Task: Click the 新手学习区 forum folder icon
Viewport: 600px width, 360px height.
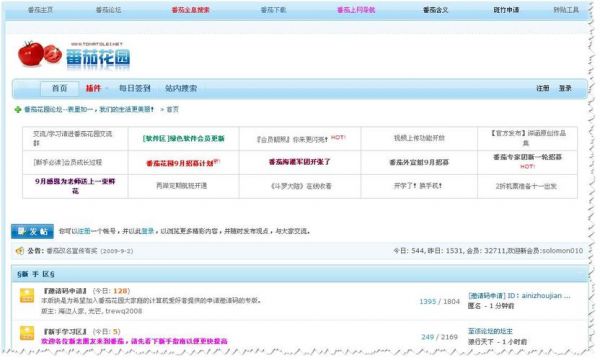Action: [x=27, y=333]
